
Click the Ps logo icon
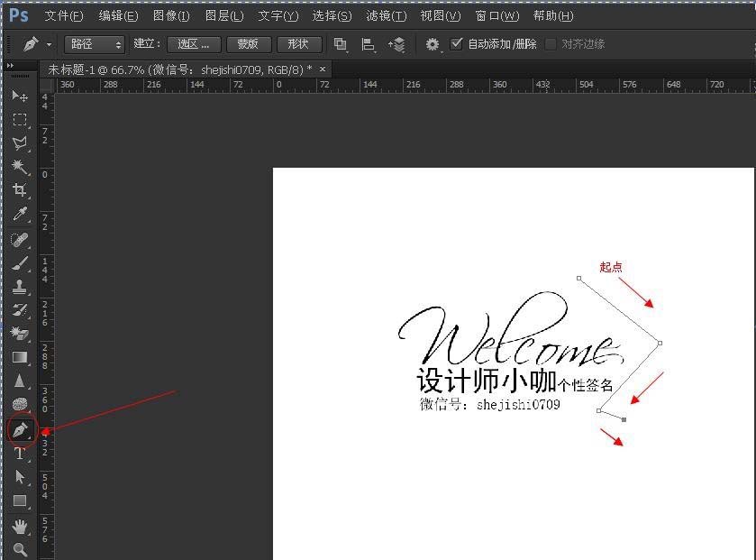coord(19,15)
